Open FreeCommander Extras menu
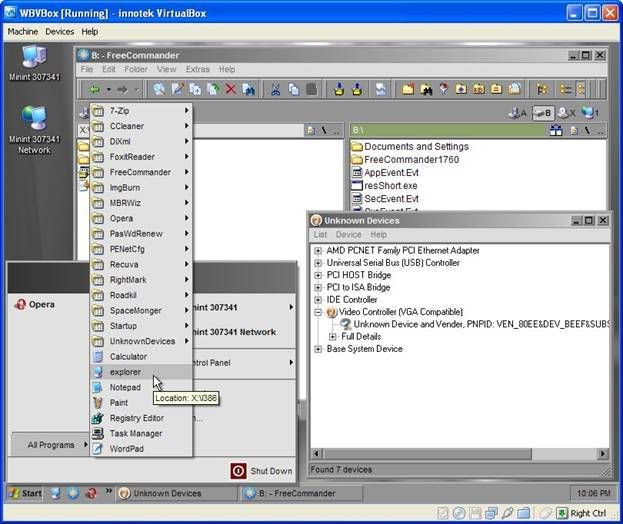 click(x=197, y=69)
